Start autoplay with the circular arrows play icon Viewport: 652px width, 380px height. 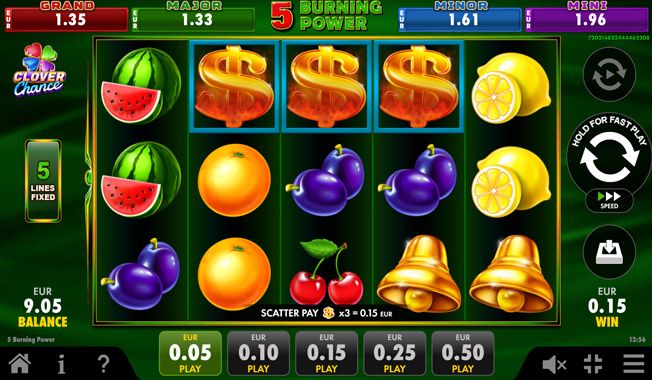(x=609, y=75)
